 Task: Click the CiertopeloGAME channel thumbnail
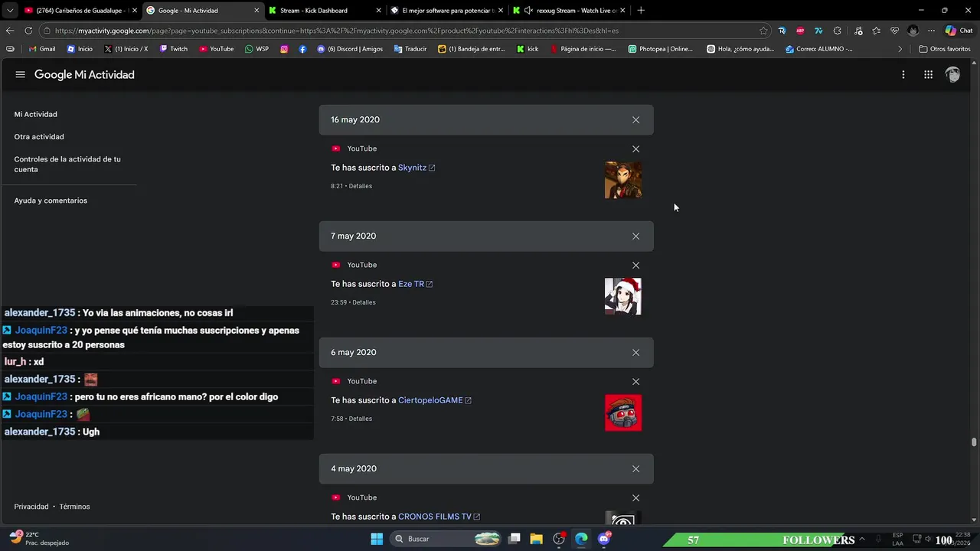pos(623,412)
